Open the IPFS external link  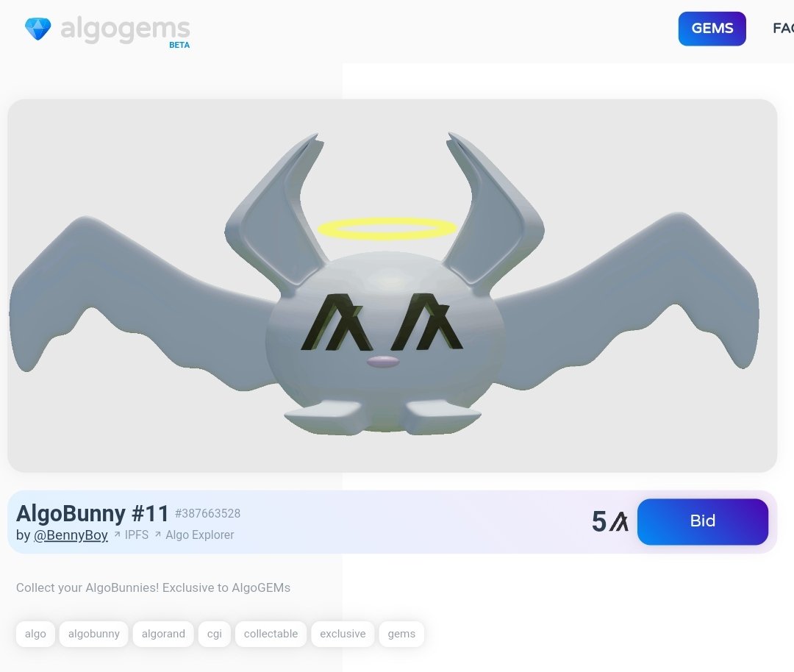pyautogui.click(x=136, y=535)
